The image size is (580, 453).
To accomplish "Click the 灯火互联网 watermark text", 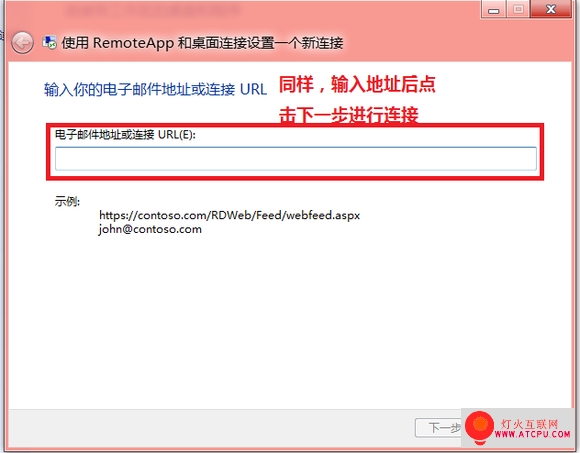I will tap(529, 423).
